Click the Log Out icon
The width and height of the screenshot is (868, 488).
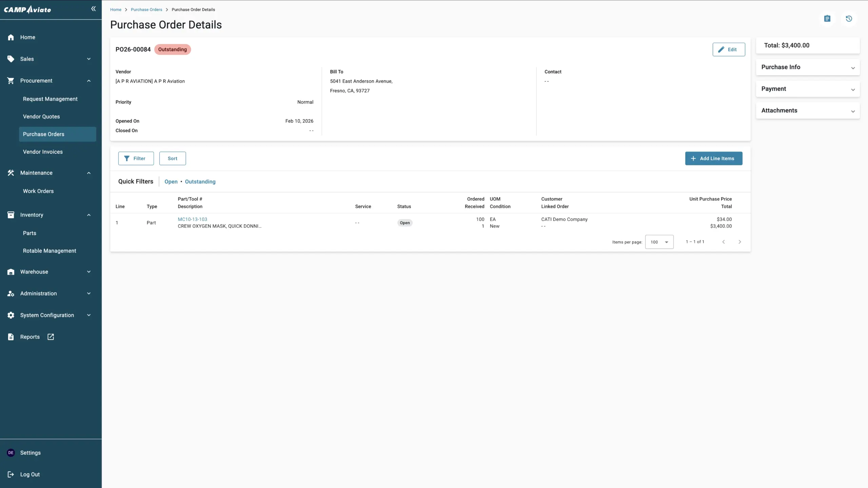[11, 474]
